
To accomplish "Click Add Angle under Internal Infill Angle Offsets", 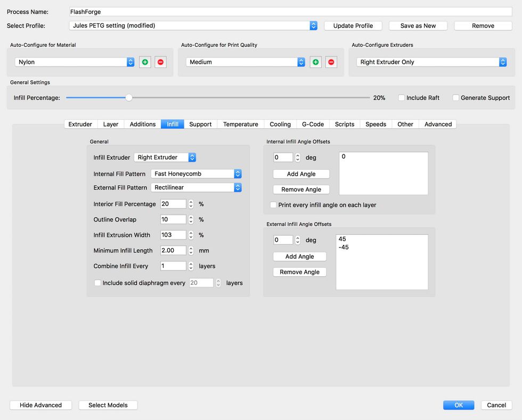I will pos(301,174).
